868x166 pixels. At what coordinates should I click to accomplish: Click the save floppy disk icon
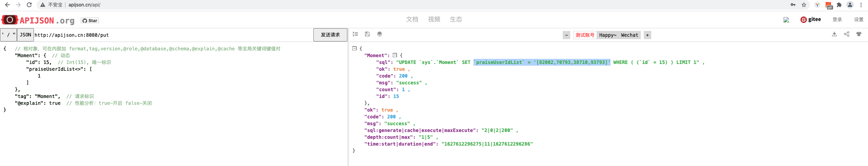(x=367, y=34)
